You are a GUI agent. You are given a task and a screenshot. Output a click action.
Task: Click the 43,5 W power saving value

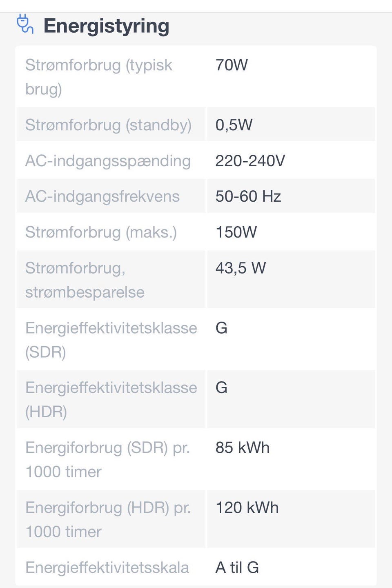tap(241, 268)
